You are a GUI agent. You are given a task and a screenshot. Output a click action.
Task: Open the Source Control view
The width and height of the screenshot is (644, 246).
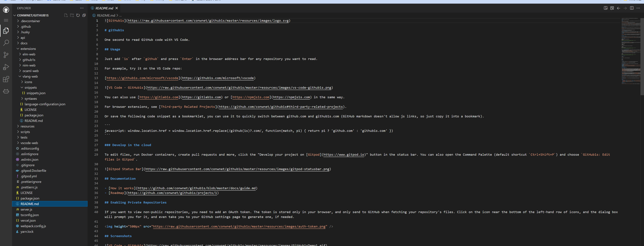[6, 55]
